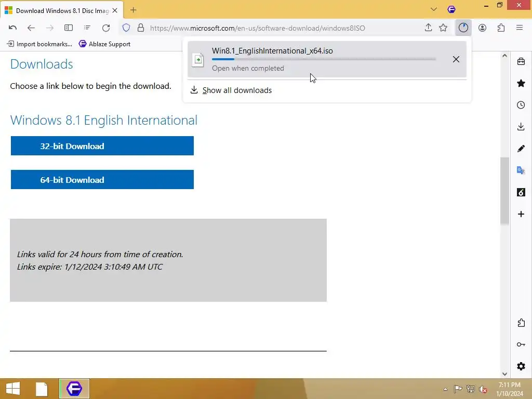Start the 32-bit Download

102,146
